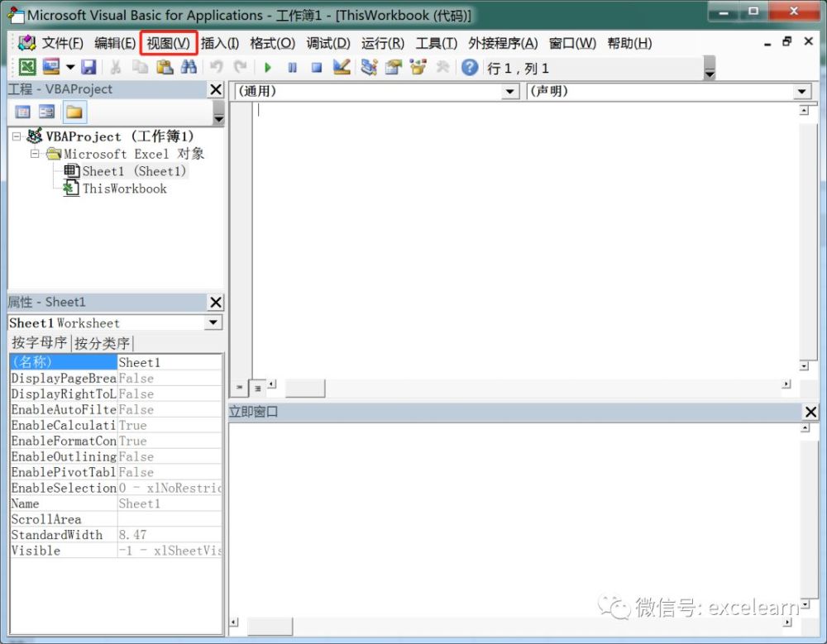The width and height of the screenshot is (827, 644).
Task: Switch to the 按字母序 properties tab
Action: pyautogui.click(x=40, y=343)
